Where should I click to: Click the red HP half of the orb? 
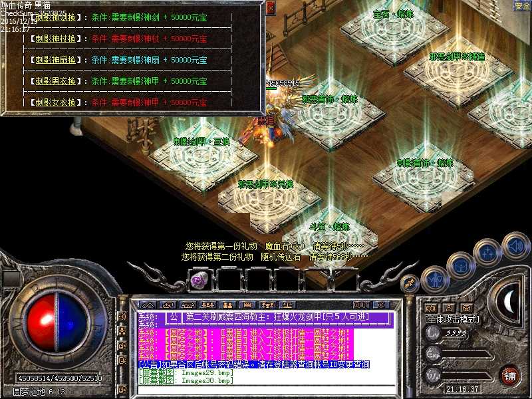(x=41, y=323)
